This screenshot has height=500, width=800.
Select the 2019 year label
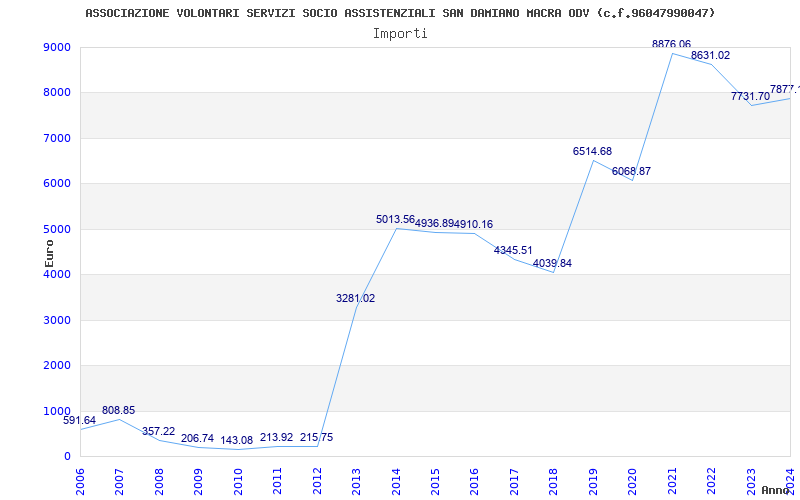pos(593,481)
